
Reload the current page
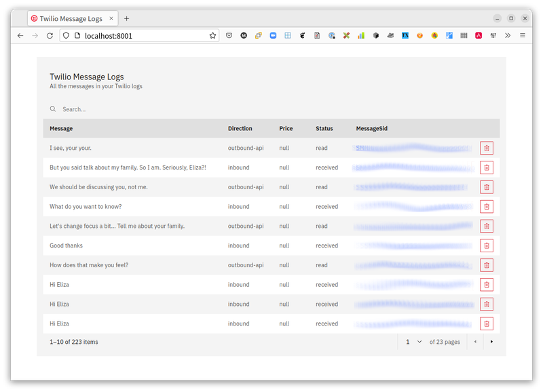click(50, 36)
